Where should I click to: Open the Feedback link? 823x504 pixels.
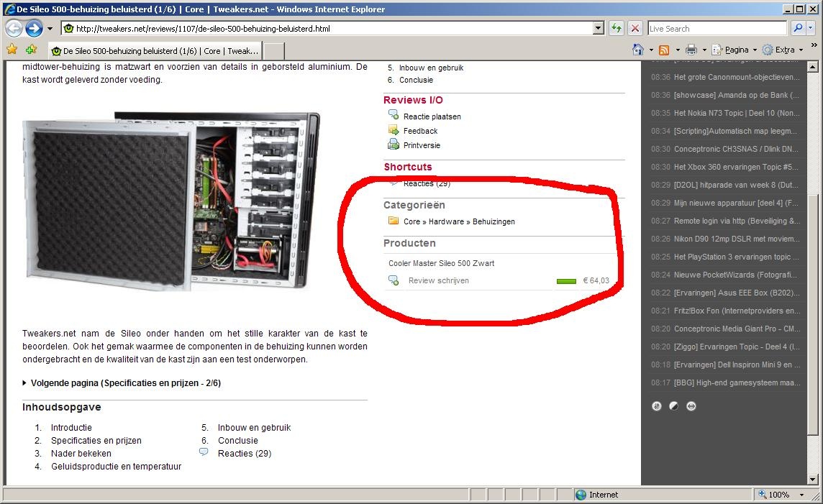pos(420,131)
